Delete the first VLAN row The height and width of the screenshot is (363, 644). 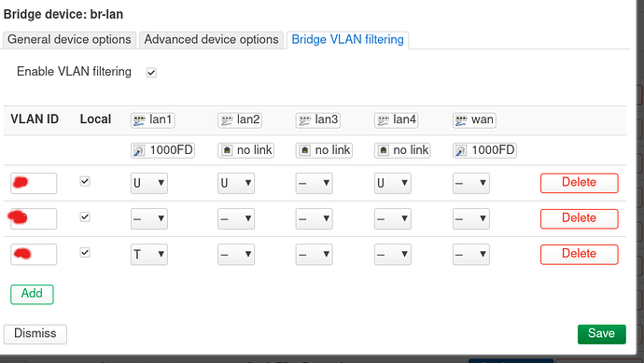pyautogui.click(x=579, y=183)
